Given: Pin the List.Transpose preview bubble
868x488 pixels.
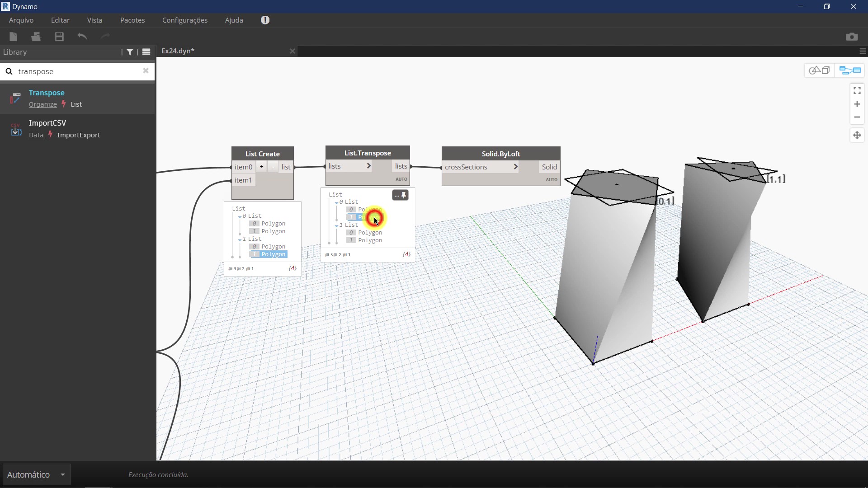Looking at the screenshot, I should 405,195.
